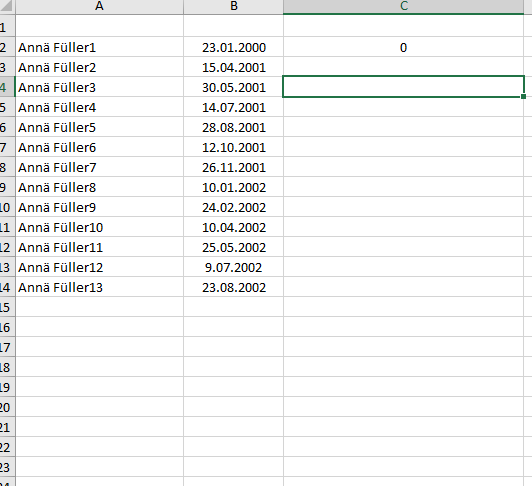This screenshot has width=532, height=486.
Task: Click cell with Annä Füller13
Action: 99,287
